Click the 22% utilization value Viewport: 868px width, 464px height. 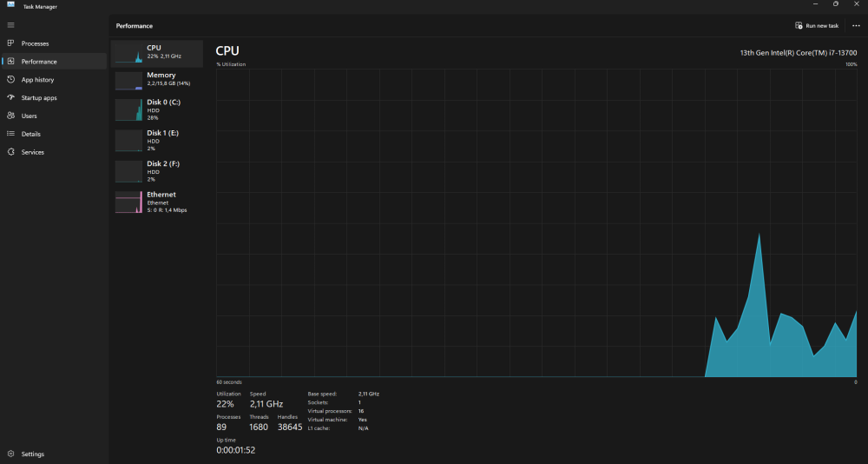[x=225, y=404]
